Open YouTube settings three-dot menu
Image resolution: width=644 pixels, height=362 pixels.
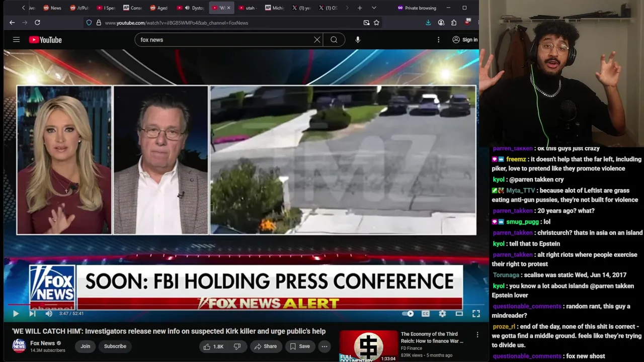pos(438,40)
